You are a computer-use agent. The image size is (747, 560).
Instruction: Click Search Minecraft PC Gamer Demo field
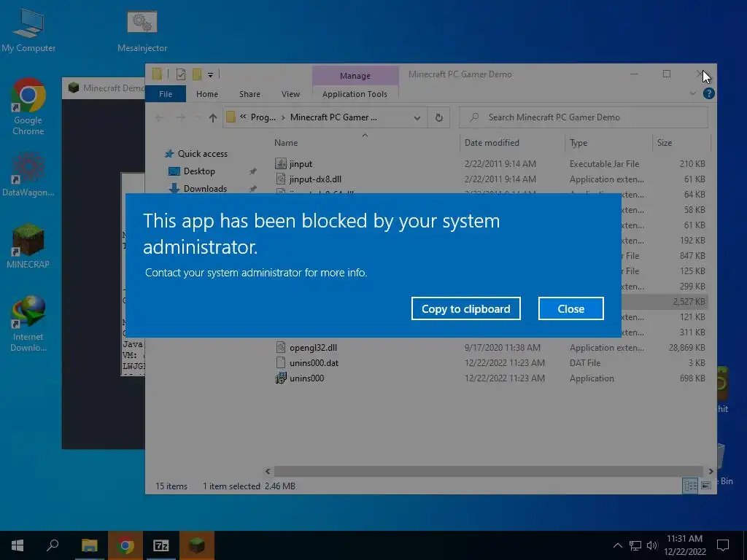click(x=583, y=117)
